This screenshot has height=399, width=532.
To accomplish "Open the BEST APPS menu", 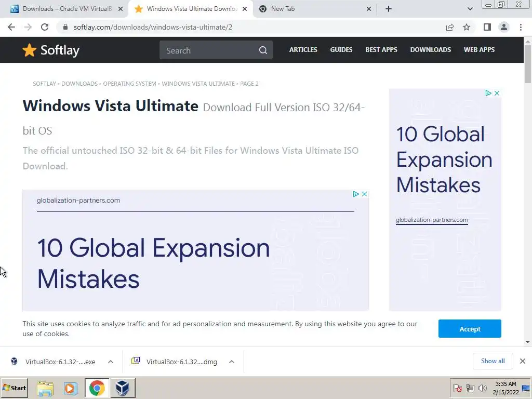I will [381, 49].
